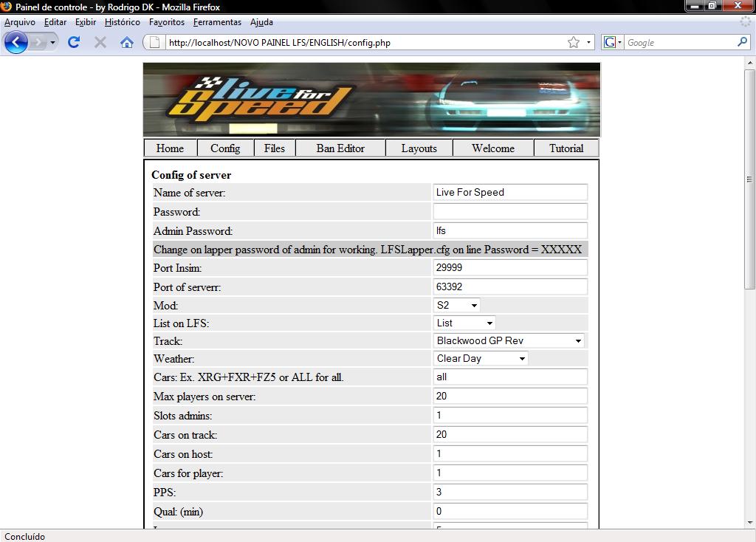Go back with the browser Back arrow

pos(16,42)
